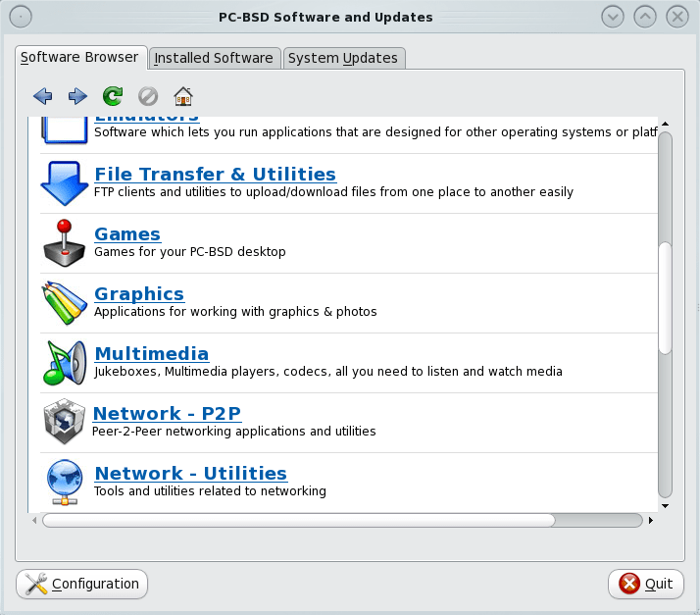Image resolution: width=700 pixels, height=615 pixels.
Task: Switch to the Installed Software tab
Action: (215, 59)
